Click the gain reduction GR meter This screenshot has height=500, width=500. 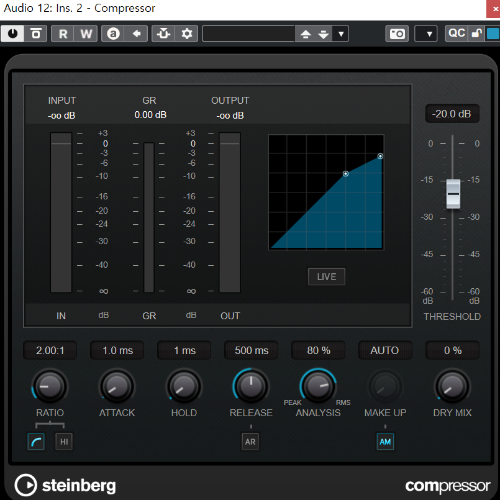(x=149, y=217)
